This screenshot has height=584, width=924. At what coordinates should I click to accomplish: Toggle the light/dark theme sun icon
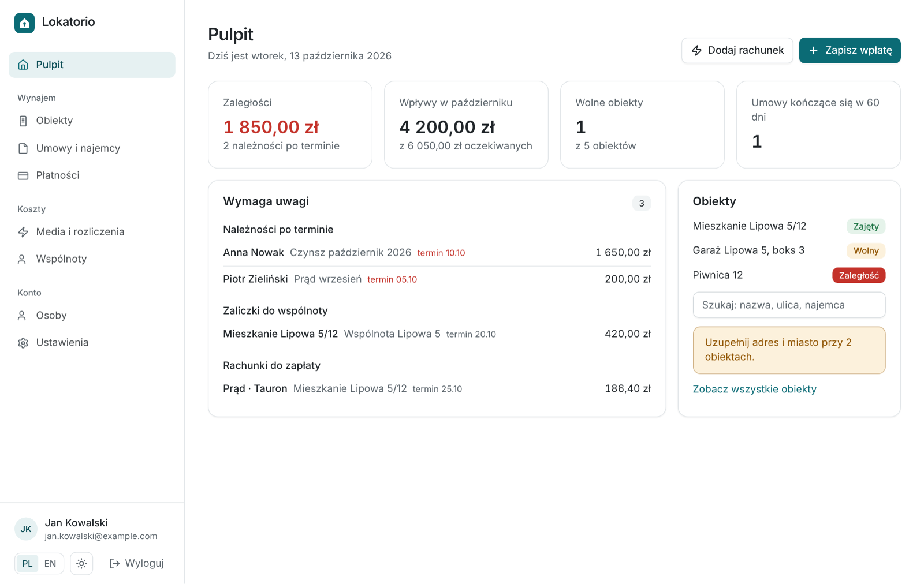tap(81, 563)
